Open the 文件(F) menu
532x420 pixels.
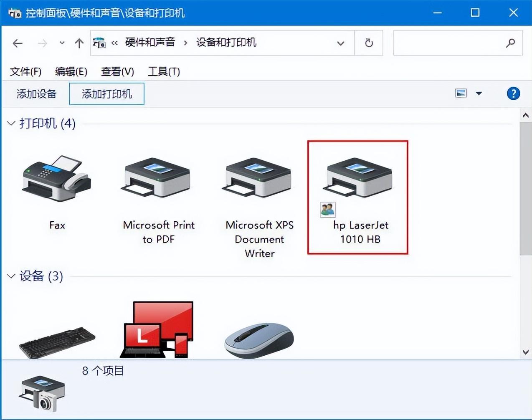click(x=25, y=71)
